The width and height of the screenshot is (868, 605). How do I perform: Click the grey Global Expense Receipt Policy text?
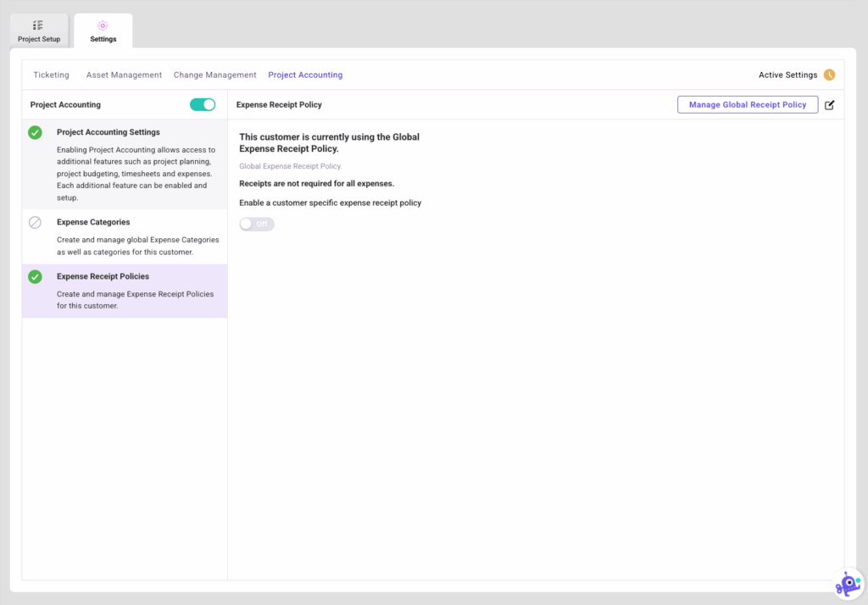[290, 166]
